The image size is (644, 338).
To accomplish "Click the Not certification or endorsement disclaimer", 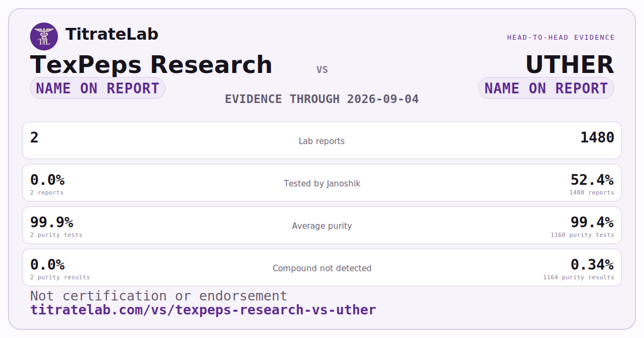I will pyautogui.click(x=159, y=296).
